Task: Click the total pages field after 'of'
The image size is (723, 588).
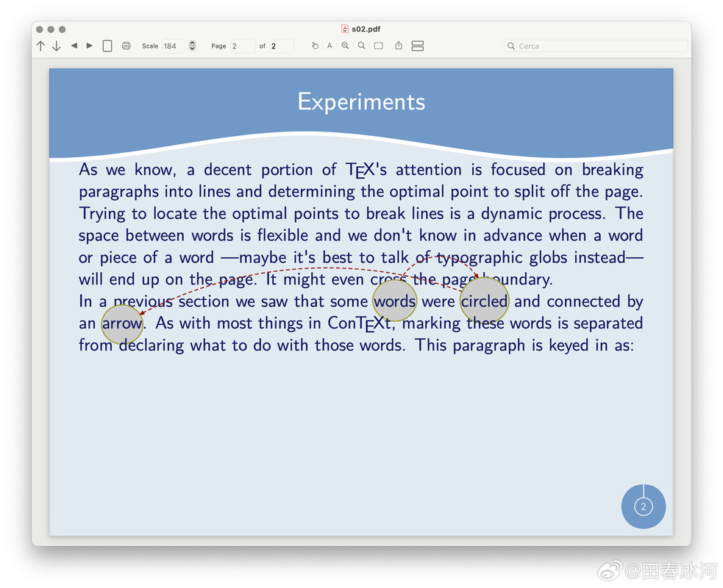Action: (x=282, y=46)
